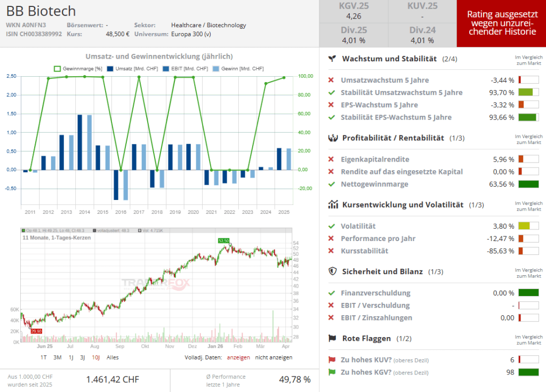This screenshot has width=546, height=392.
Task: Click the chart icon beside Kursentwicklung und Volatilität
Action: coord(332,204)
